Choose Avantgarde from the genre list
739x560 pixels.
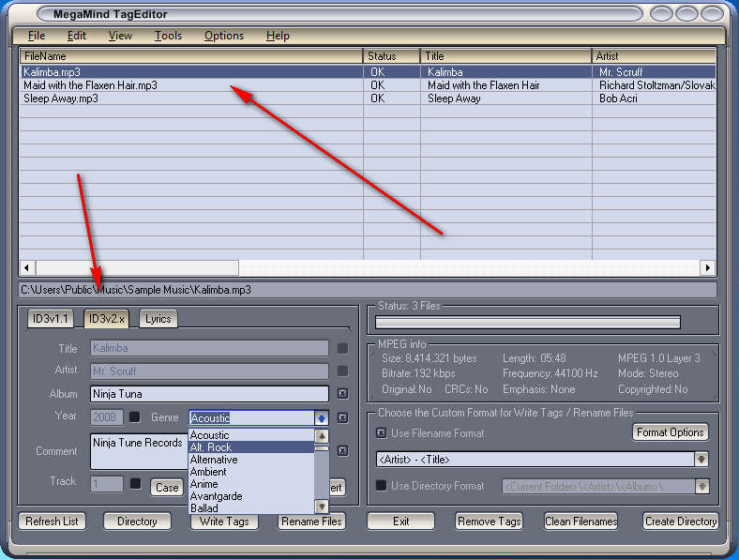click(x=251, y=496)
